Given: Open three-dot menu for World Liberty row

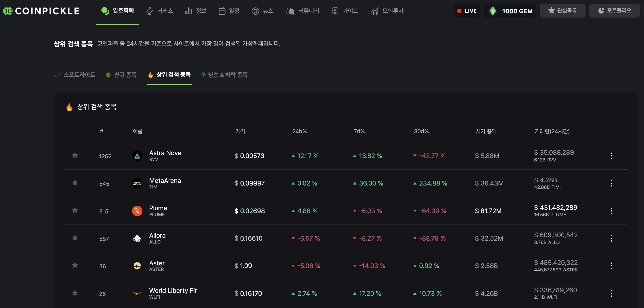Looking at the screenshot, I should (x=611, y=293).
